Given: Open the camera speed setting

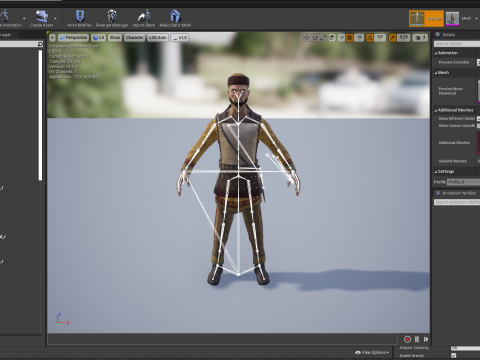Looking at the screenshot, I should pyautogui.click(x=420, y=38).
